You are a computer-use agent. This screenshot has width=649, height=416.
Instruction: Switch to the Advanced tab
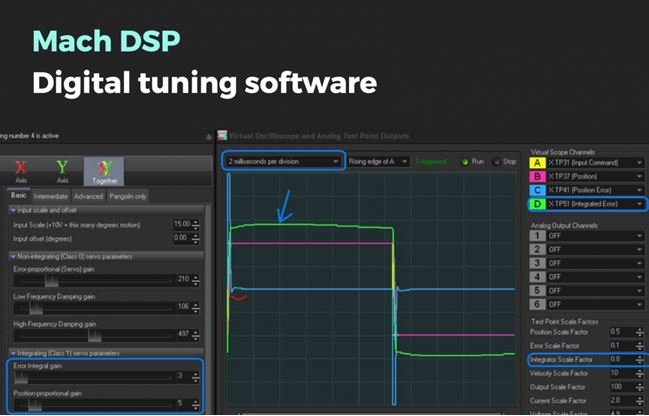click(88, 196)
